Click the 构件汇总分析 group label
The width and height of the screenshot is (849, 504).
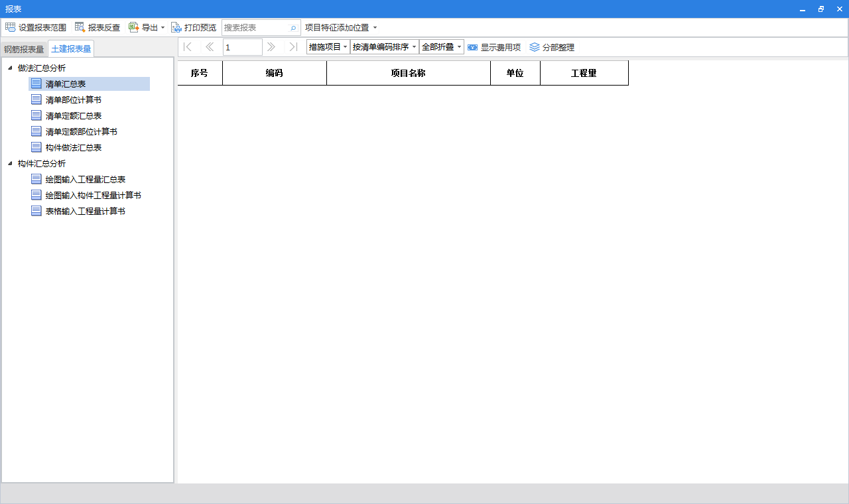click(x=42, y=163)
